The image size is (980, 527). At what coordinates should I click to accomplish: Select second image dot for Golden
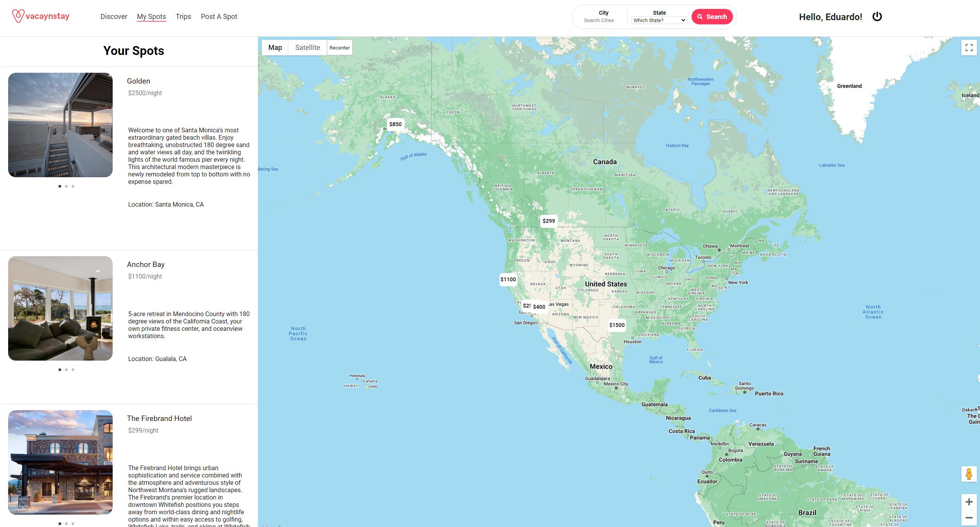pyautogui.click(x=66, y=187)
